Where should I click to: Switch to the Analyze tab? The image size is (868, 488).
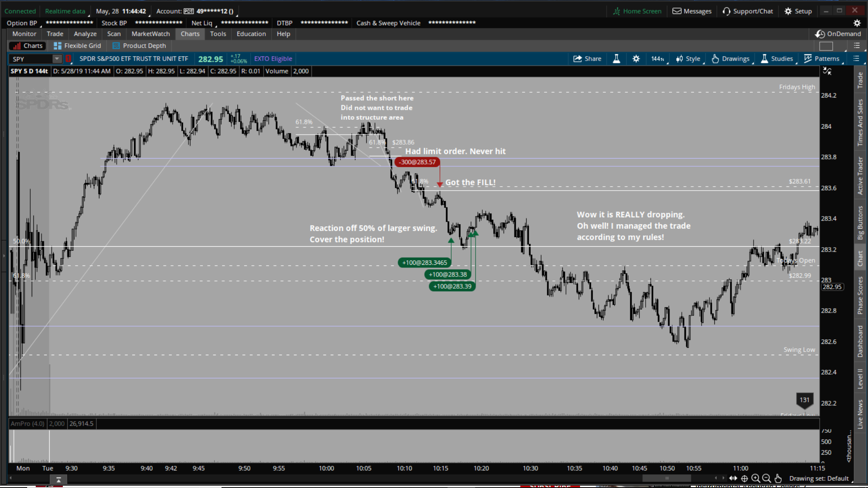coord(85,34)
